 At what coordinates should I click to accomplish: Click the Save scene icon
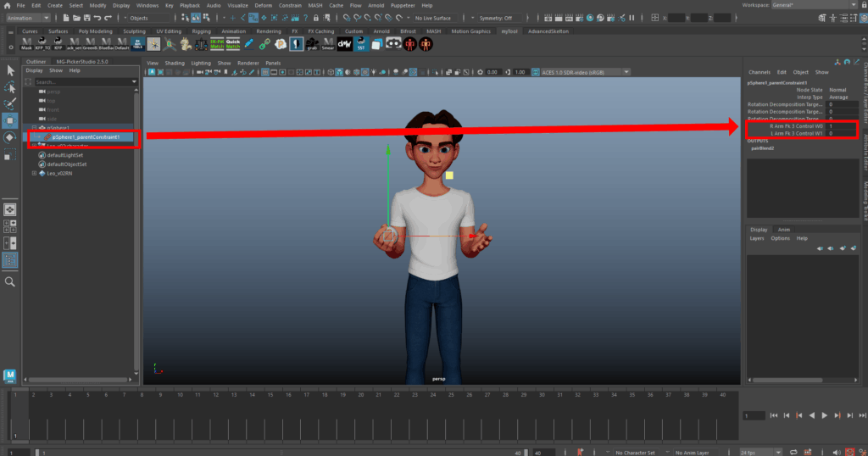86,18
